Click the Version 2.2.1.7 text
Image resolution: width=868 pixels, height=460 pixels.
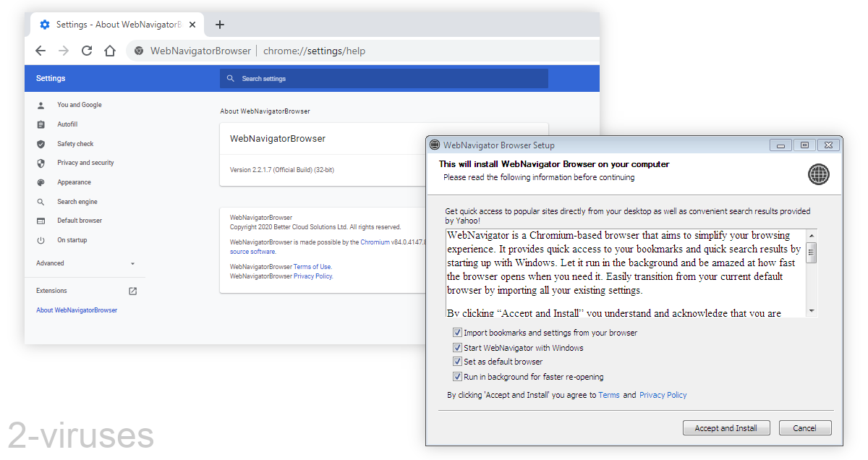pos(282,170)
